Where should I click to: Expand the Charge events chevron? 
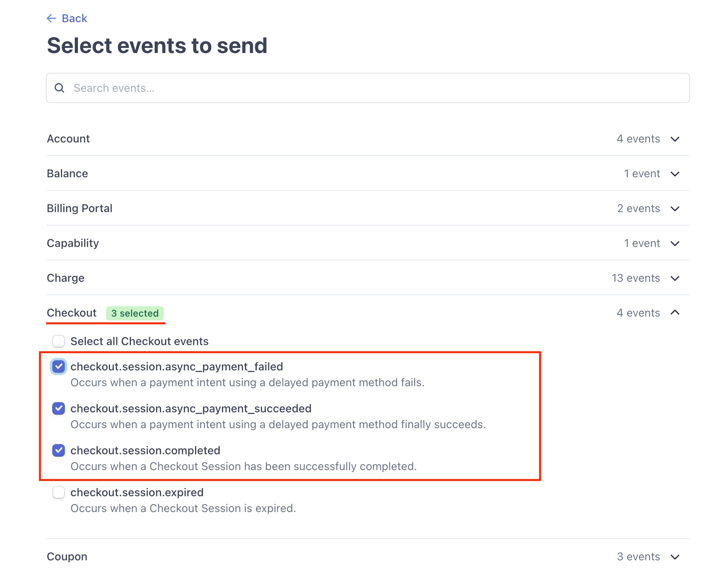click(675, 278)
